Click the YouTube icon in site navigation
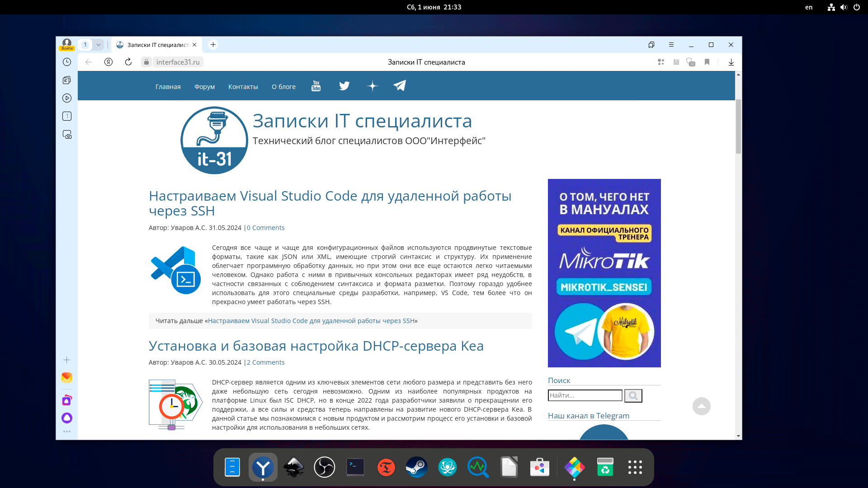 316,86
